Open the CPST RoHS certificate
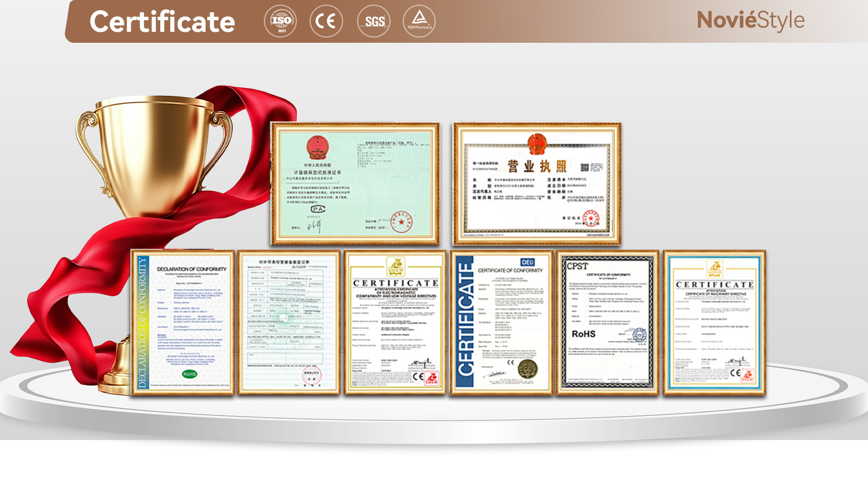Screen dimensions: 868x488 point(608,323)
